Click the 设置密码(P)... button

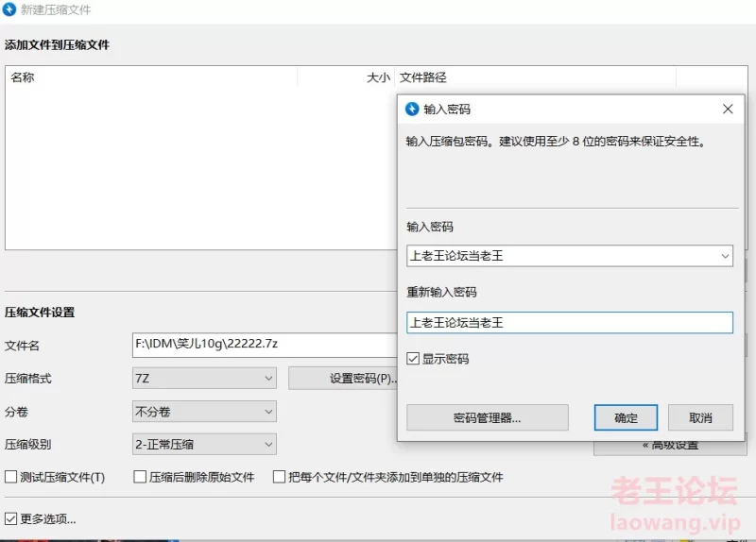(343, 379)
